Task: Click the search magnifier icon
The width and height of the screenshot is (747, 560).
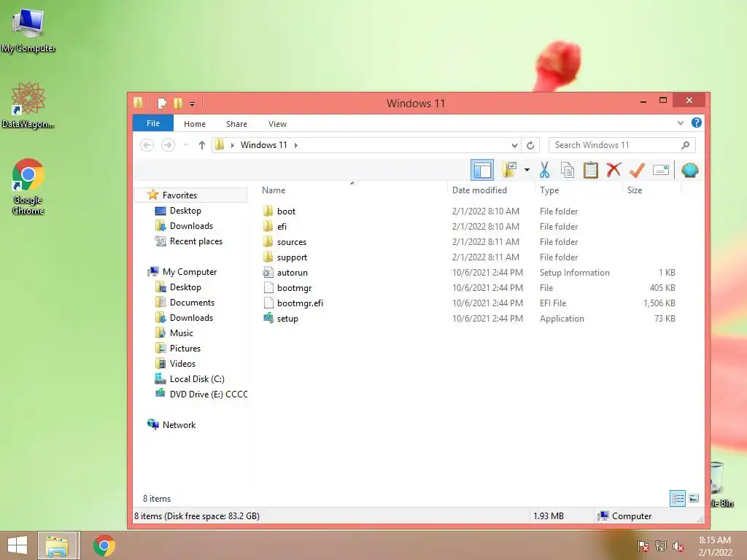Action: (x=685, y=145)
